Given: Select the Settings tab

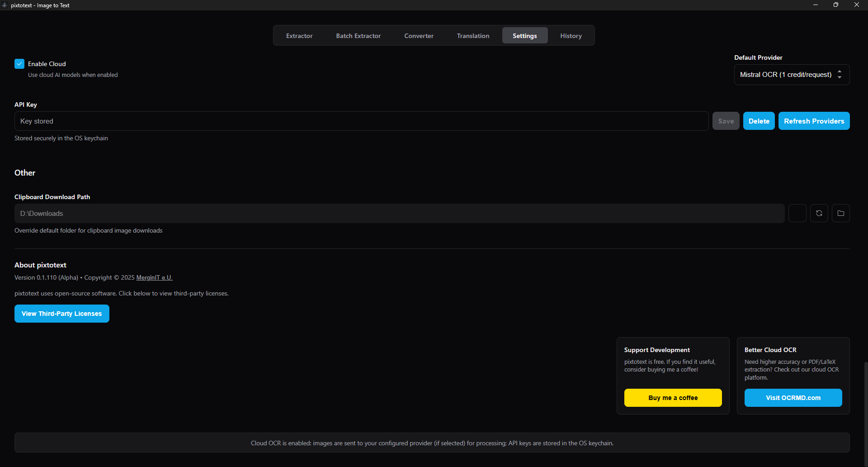Looking at the screenshot, I should tap(525, 36).
